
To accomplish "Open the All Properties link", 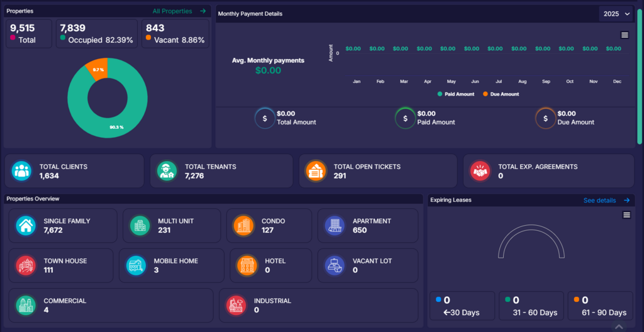I will pos(179,11).
